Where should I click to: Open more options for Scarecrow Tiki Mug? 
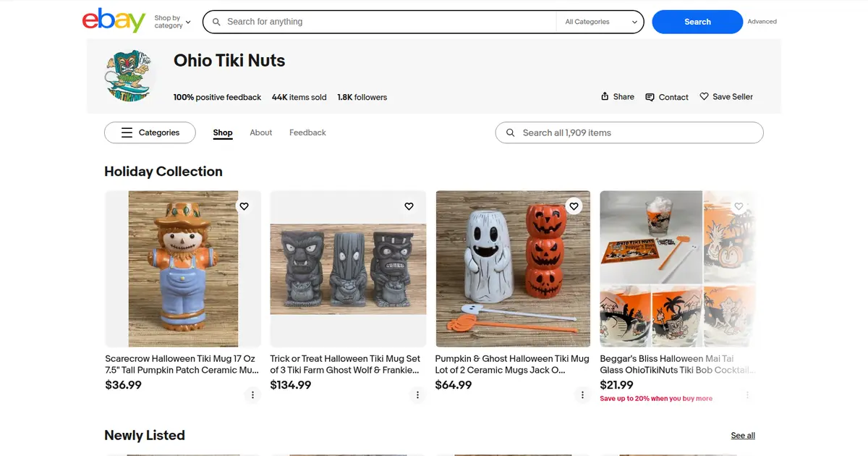coord(252,394)
